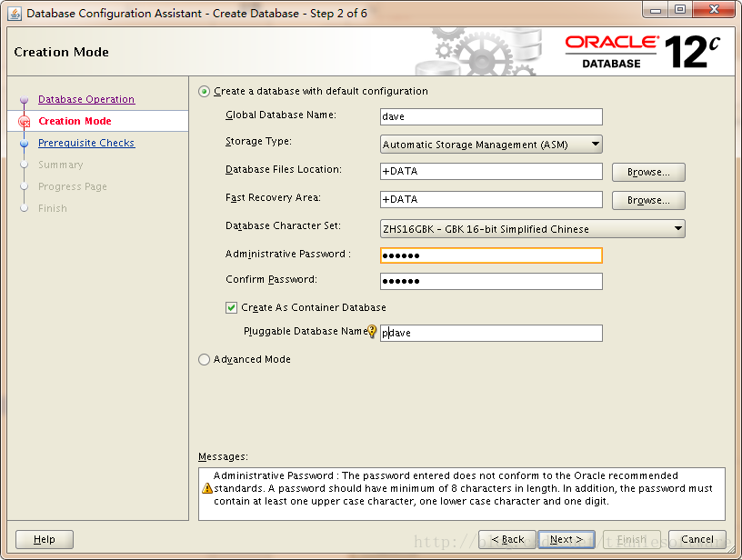Click the hint bulb icon beside Pluggable Database Name
Image resolution: width=742 pixels, height=560 pixels.
[x=372, y=331]
